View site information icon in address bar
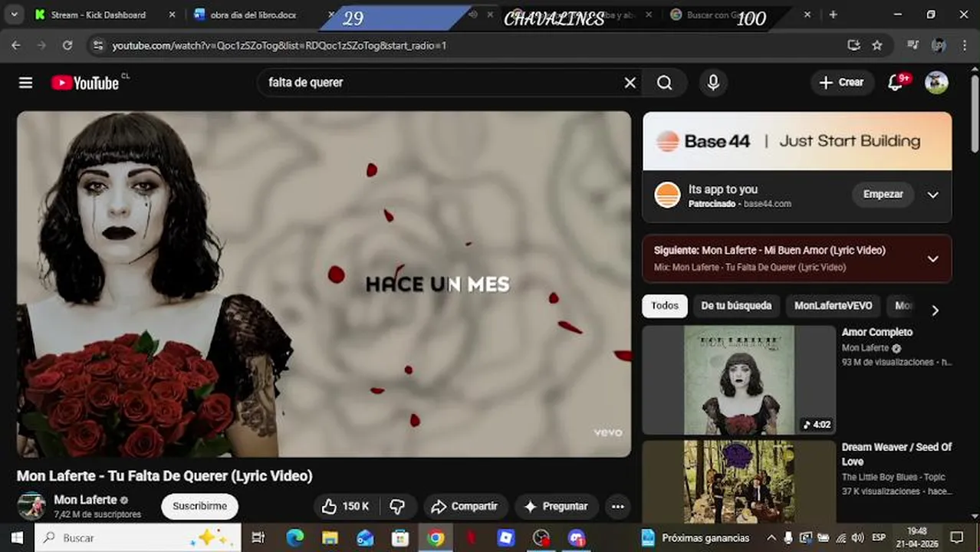This screenshot has height=552, width=980. tap(97, 45)
